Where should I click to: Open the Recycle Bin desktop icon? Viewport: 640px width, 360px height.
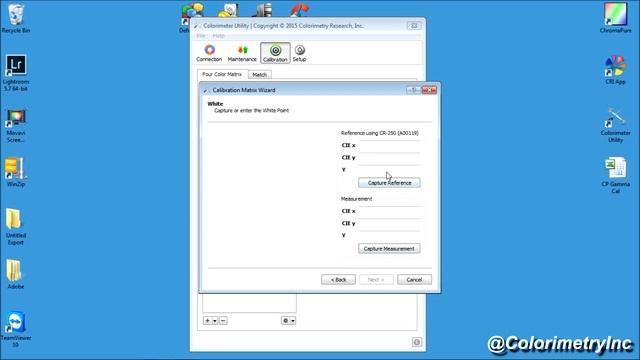16,18
